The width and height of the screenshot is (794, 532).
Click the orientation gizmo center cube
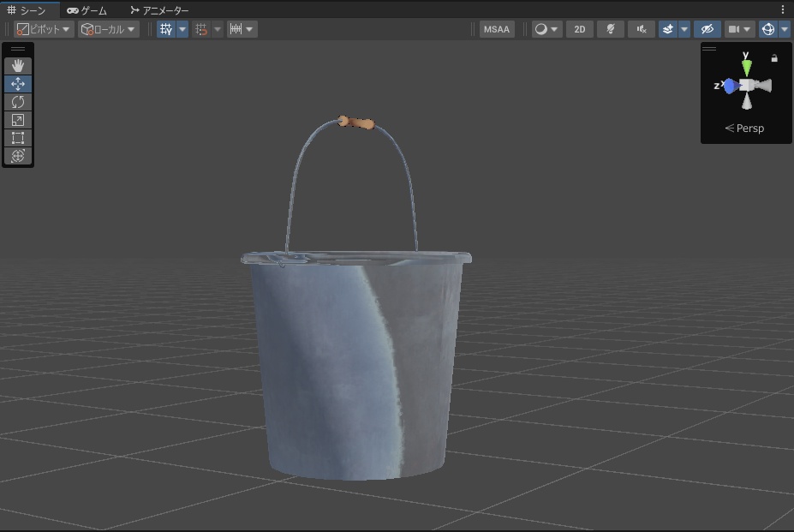point(747,85)
